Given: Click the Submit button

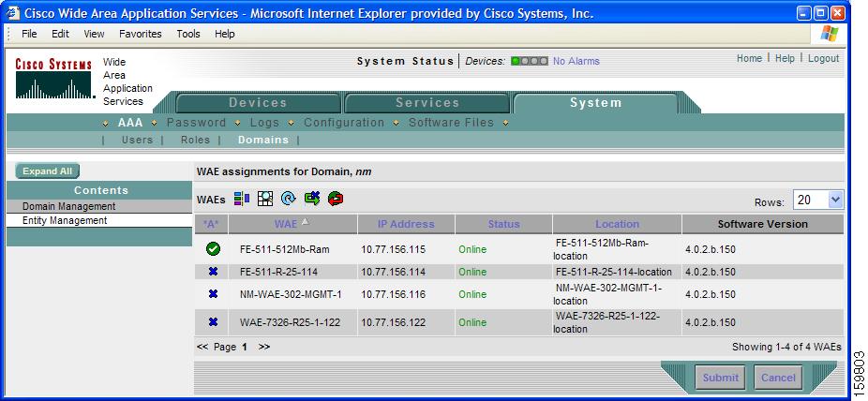Looking at the screenshot, I should (720, 378).
